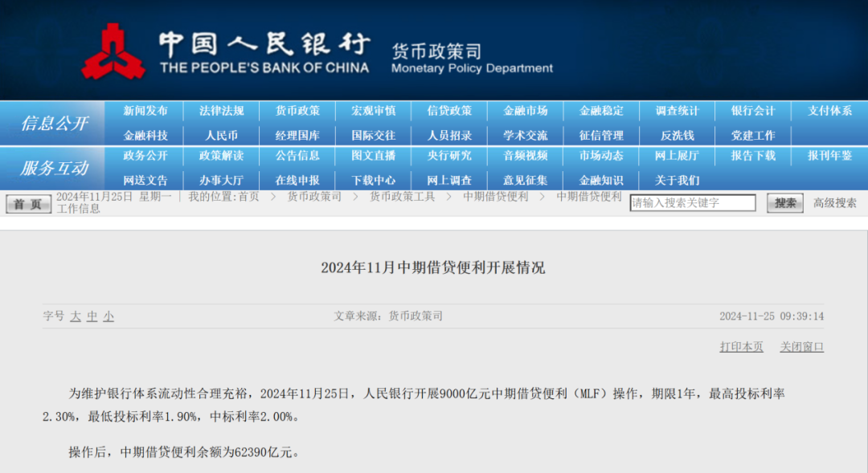
Task: Select medium font size 中
Action: (x=92, y=316)
